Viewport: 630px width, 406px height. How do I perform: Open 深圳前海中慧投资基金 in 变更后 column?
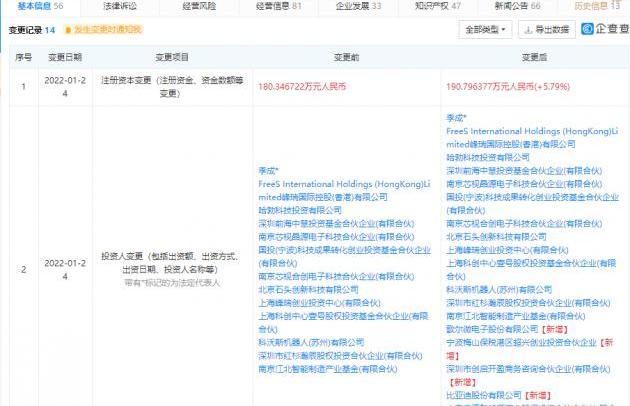pyautogui.click(x=524, y=170)
